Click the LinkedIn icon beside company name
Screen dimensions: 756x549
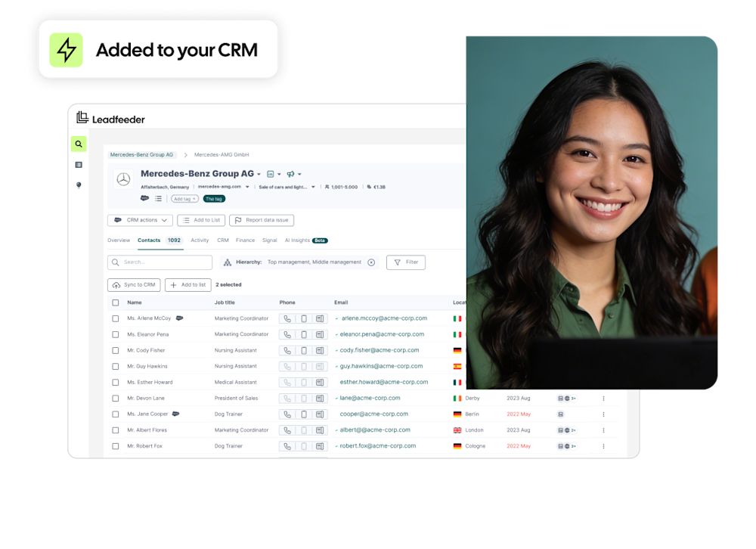271,174
